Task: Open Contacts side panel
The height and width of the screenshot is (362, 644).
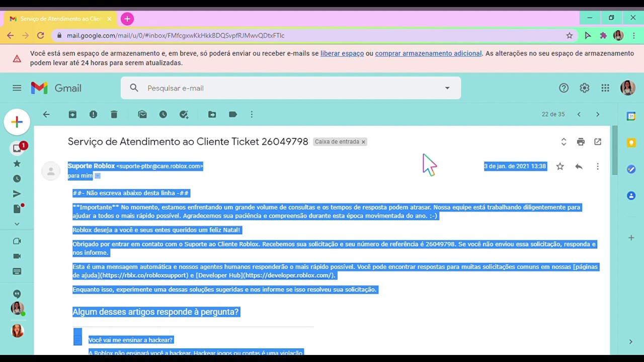Action: click(x=631, y=196)
